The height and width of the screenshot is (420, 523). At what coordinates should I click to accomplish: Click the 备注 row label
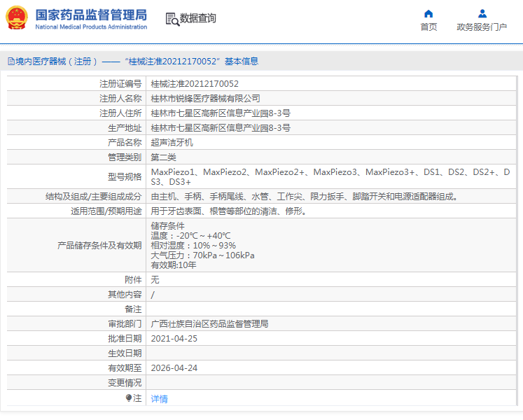coord(133,309)
